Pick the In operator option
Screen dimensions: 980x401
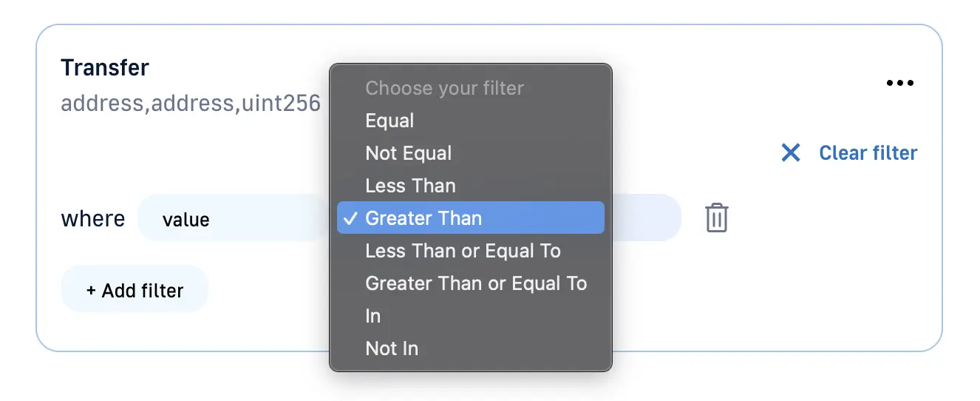click(x=373, y=316)
